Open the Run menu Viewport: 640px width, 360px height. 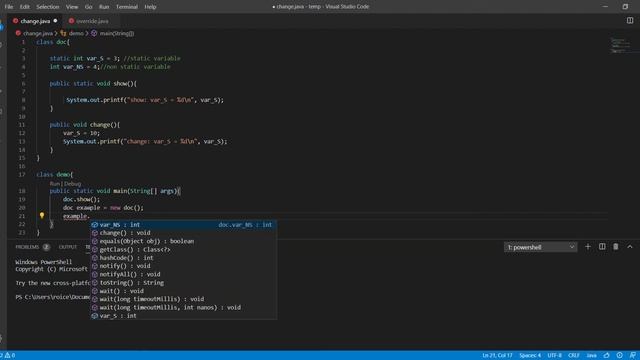tap(104, 7)
